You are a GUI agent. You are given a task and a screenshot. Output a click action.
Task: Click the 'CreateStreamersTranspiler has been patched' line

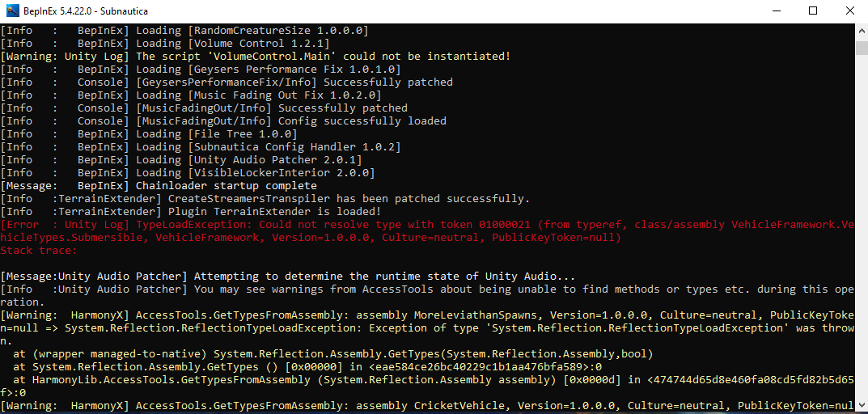pyautogui.click(x=265, y=198)
